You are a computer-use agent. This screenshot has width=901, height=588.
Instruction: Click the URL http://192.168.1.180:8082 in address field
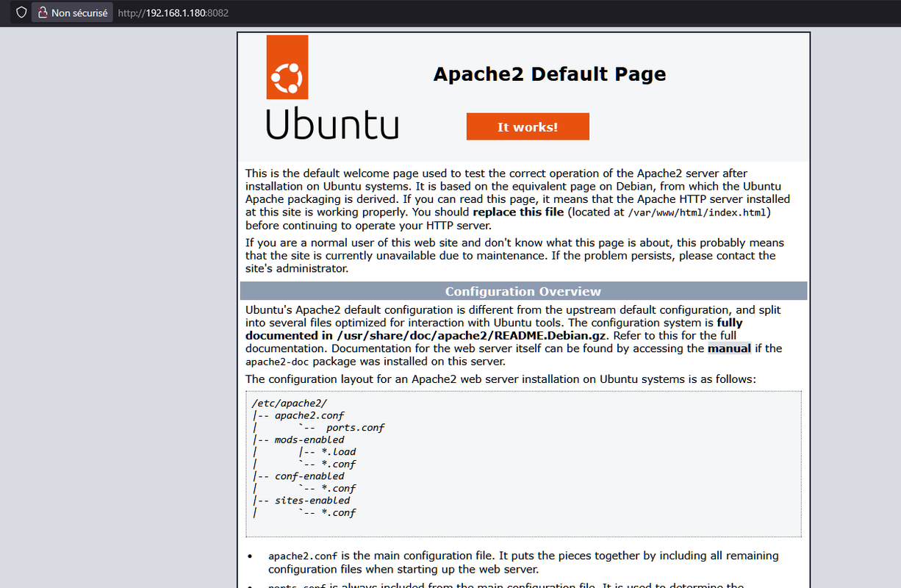tap(173, 12)
